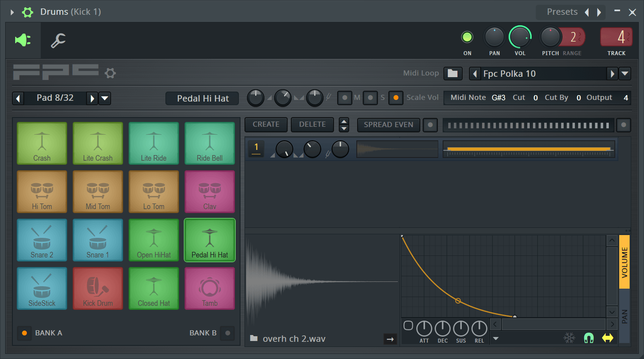Select the Tamb pad
The image size is (644, 359).
[x=210, y=288]
